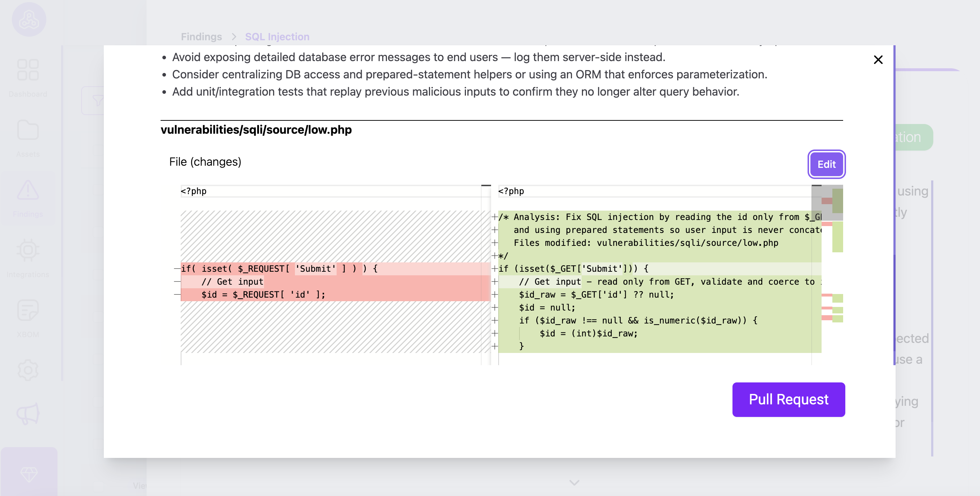Open the Integrations panel

28,250
